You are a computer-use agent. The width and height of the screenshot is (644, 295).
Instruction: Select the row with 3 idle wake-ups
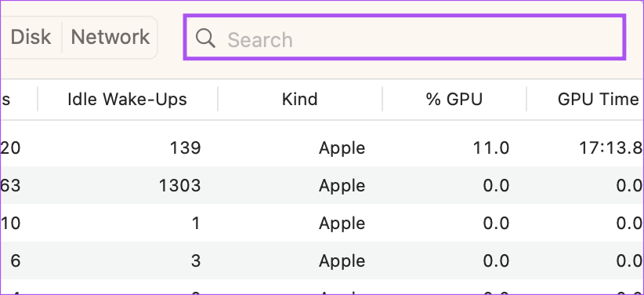coord(322,260)
